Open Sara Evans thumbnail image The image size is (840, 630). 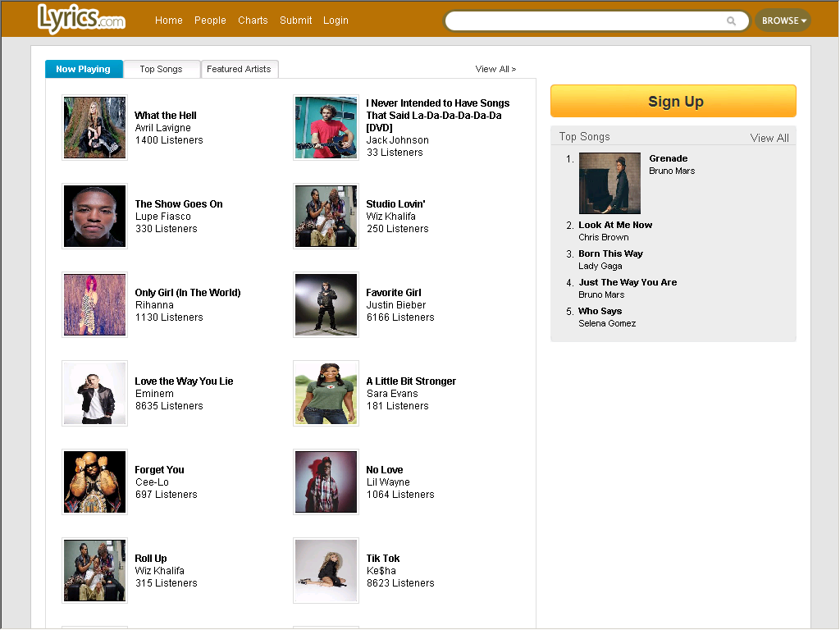click(x=326, y=393)
